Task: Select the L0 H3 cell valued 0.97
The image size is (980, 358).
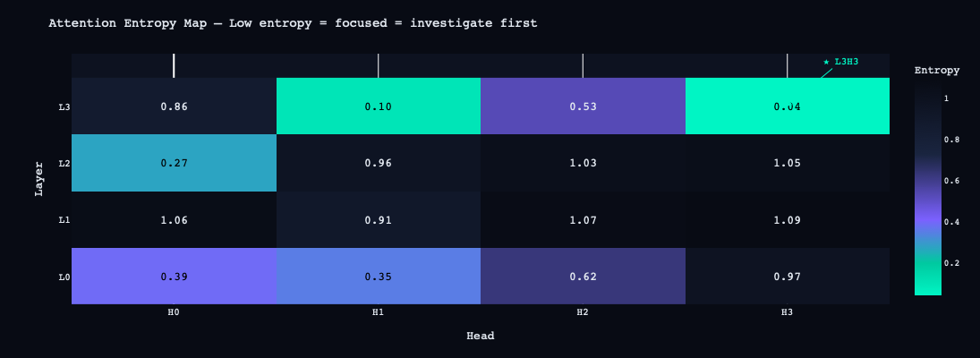Action: pyautogui.click(x=788, y=277)
